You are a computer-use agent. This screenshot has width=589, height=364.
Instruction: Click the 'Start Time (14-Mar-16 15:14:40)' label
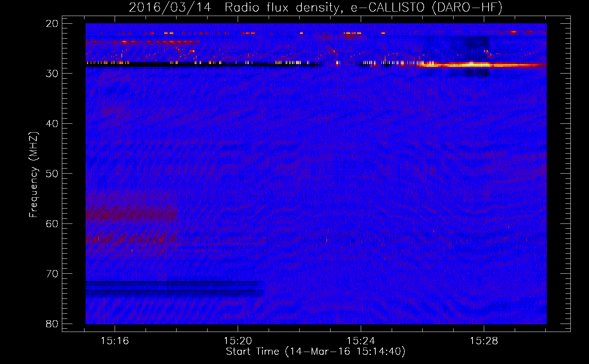click(316, 352)
